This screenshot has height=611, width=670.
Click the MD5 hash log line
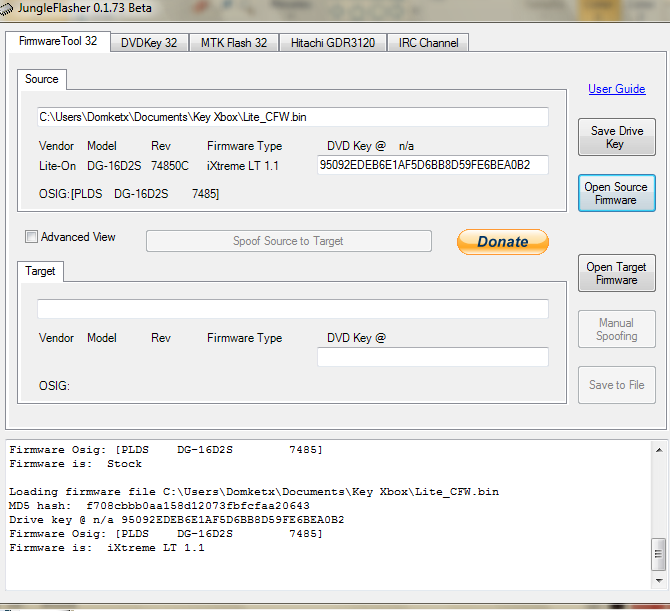[x=159, y=506]
